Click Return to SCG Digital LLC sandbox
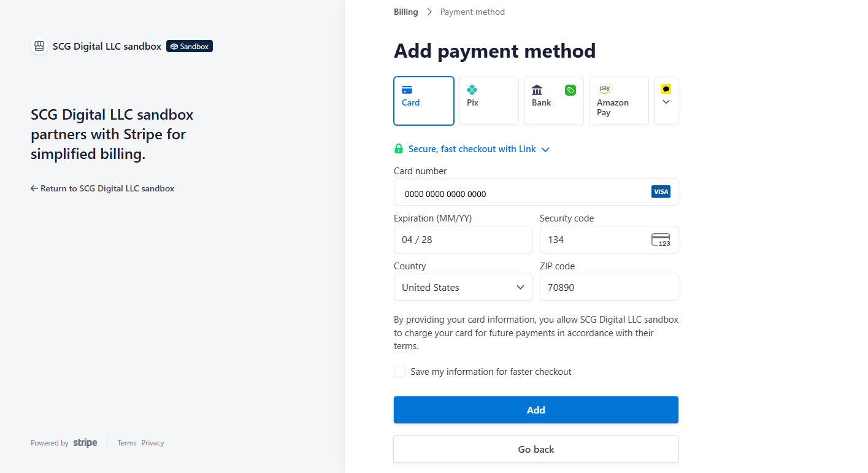868x473 pixels. (102, 188)
